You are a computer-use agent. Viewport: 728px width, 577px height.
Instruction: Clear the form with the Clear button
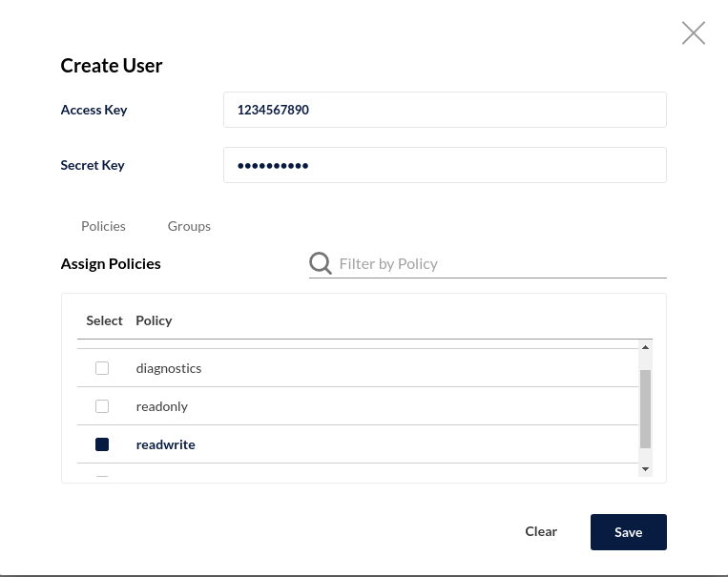tap(541, 531)
